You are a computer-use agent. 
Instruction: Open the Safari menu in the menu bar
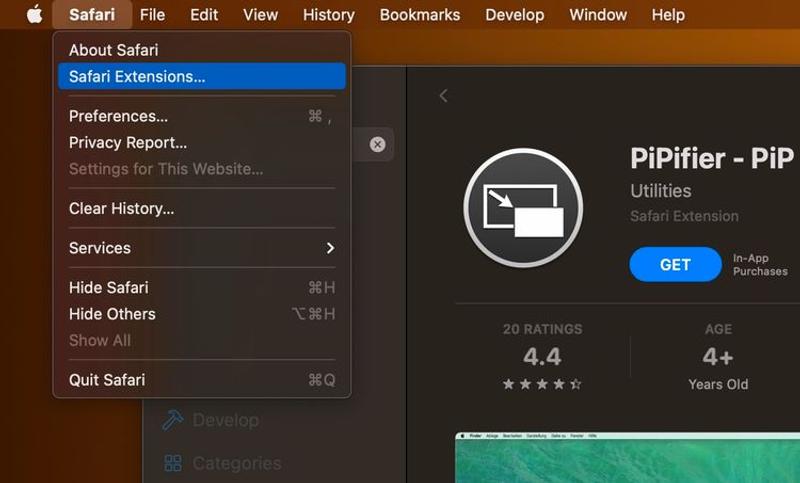click(92, 15)
